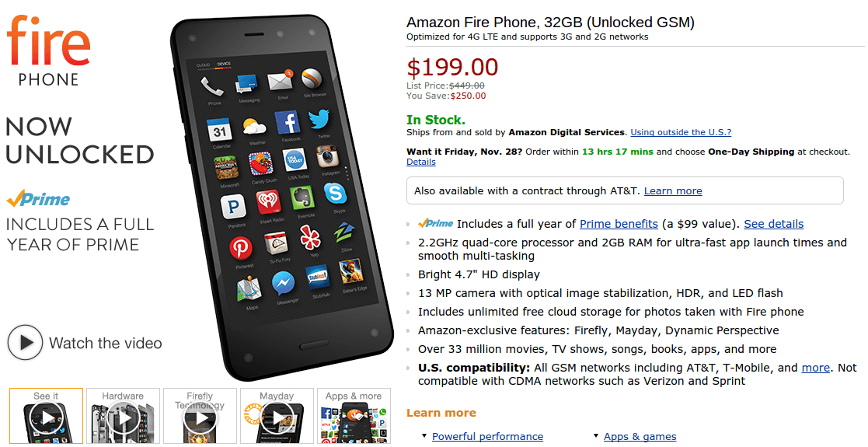Expand the arrow beside Powerful performance
Image resolution: width=868 pixels, height=447 pixels.
click(x=424, y=436)
